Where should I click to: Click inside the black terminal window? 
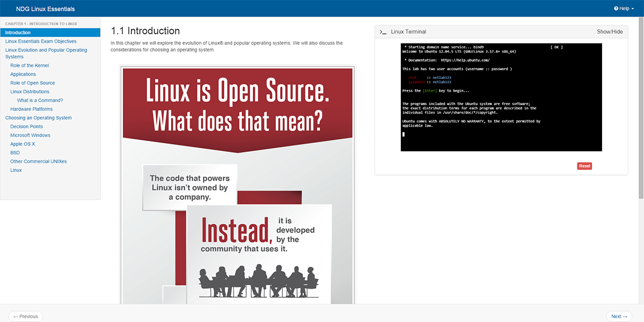pos(501,97)
